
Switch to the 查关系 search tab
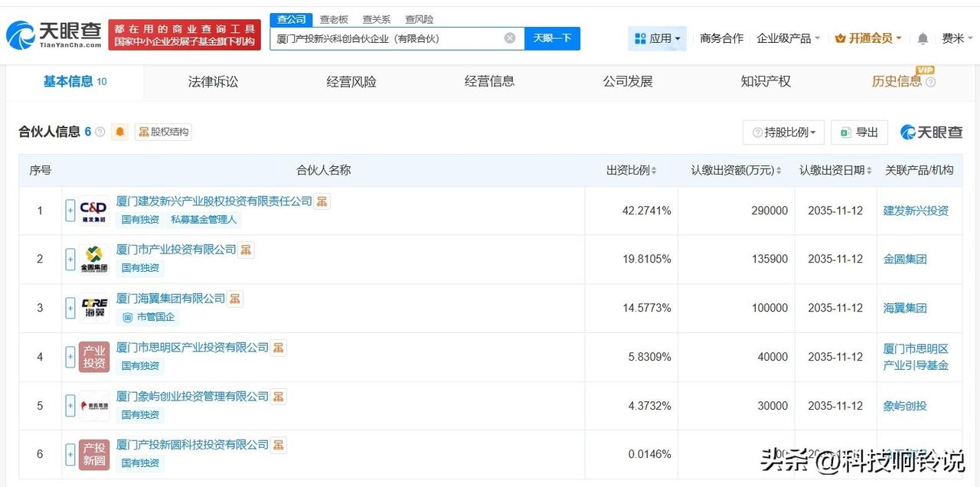[x=377, y=19]
